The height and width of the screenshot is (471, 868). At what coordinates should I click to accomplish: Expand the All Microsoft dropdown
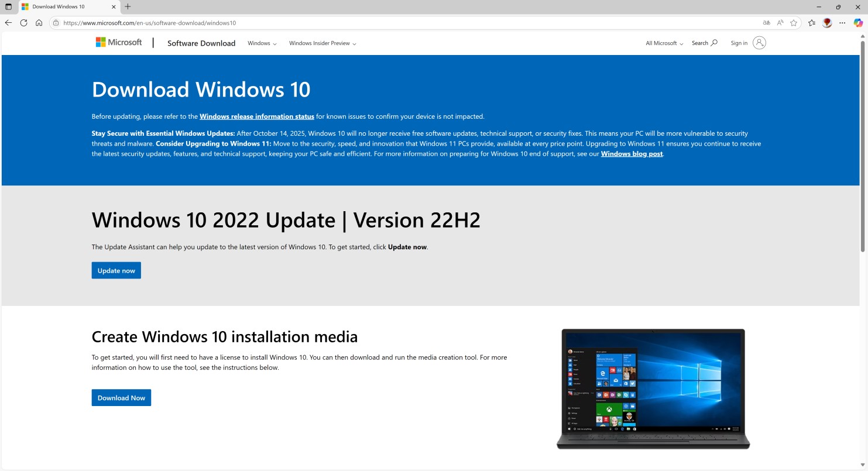(x=664, y=43)
